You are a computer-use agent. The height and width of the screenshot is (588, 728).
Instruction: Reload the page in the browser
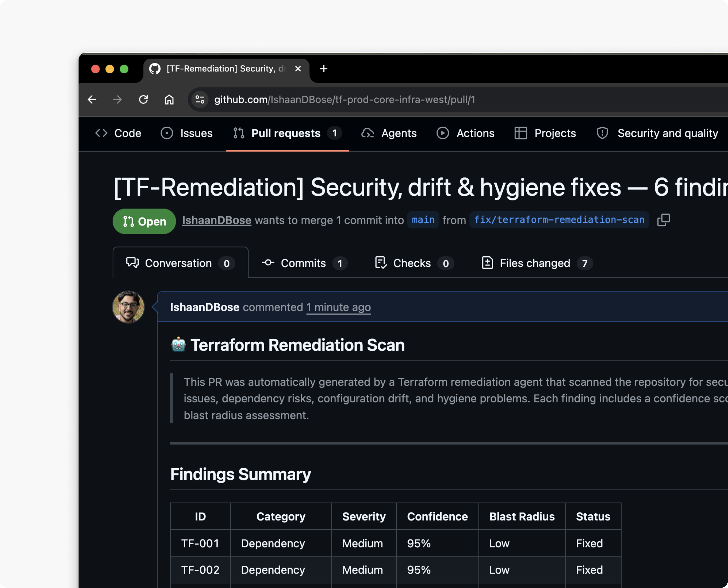[143, 100]
